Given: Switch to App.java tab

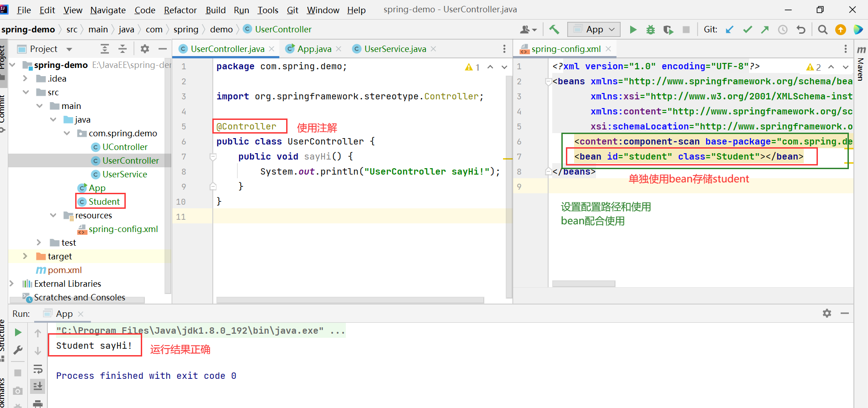Looking at the screenshot, I should [x=314, y=49].
